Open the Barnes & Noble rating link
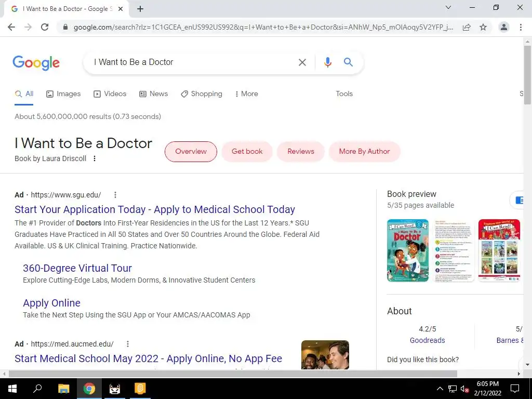 tap(510, 340)
